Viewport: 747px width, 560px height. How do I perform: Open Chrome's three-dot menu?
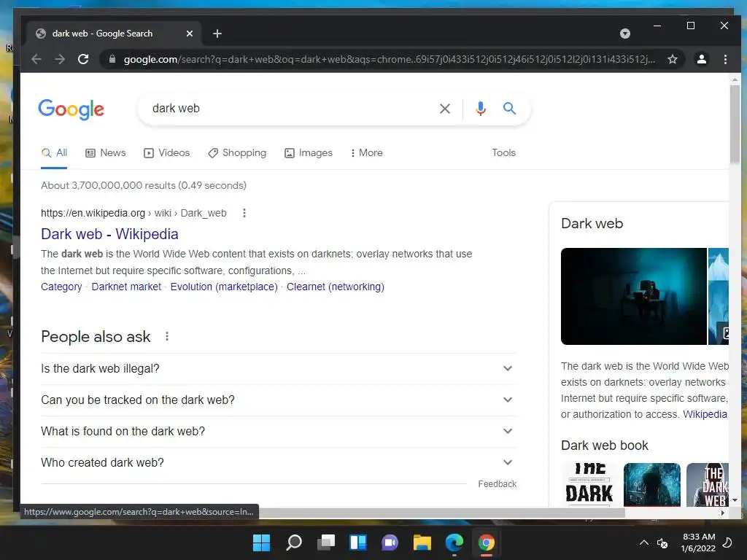725,59
